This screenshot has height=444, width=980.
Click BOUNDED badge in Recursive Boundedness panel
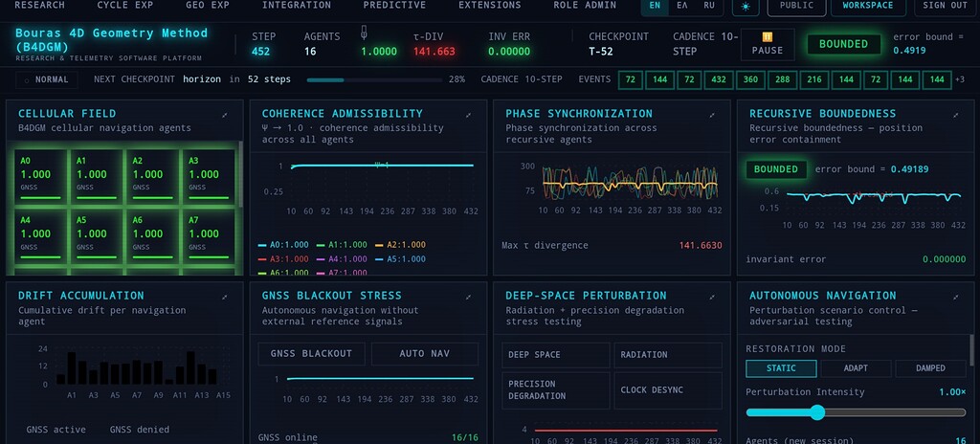pyautogui.click(x=775, y=169)
